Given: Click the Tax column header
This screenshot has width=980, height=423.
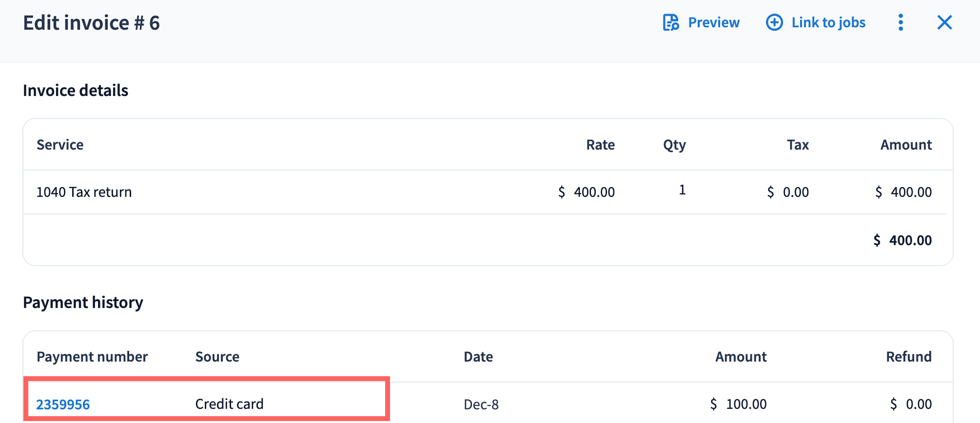Looking at the screenshot, I should [798, 145].
